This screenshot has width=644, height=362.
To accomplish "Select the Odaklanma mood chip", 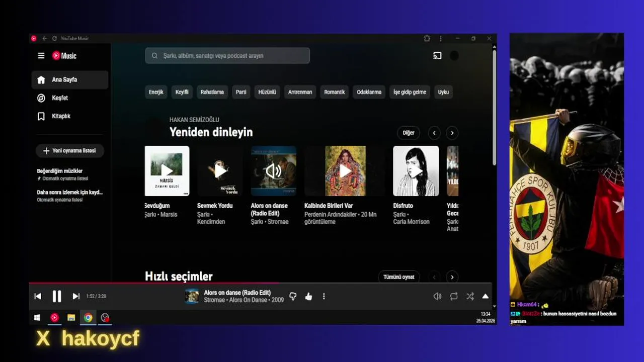I will (369, 92).
